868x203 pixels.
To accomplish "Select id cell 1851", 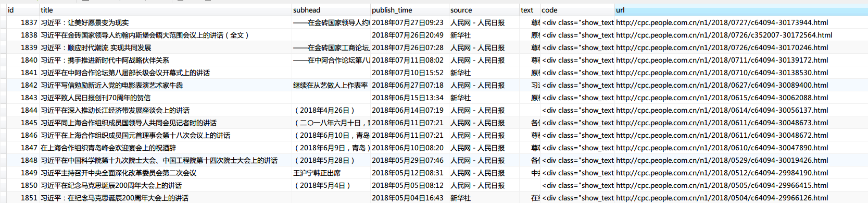I will (x=29, y=198).
